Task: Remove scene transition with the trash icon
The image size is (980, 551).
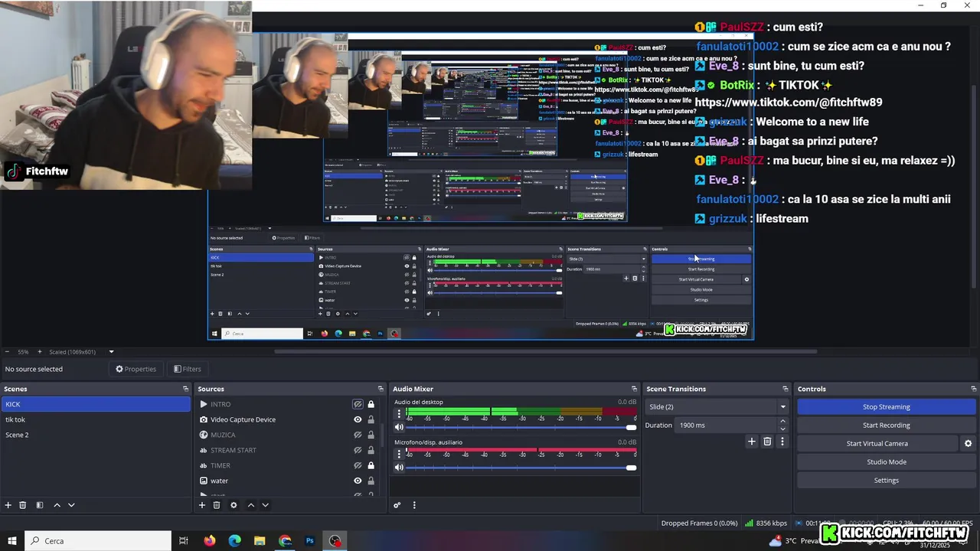Action: click(x=767, y=442)
